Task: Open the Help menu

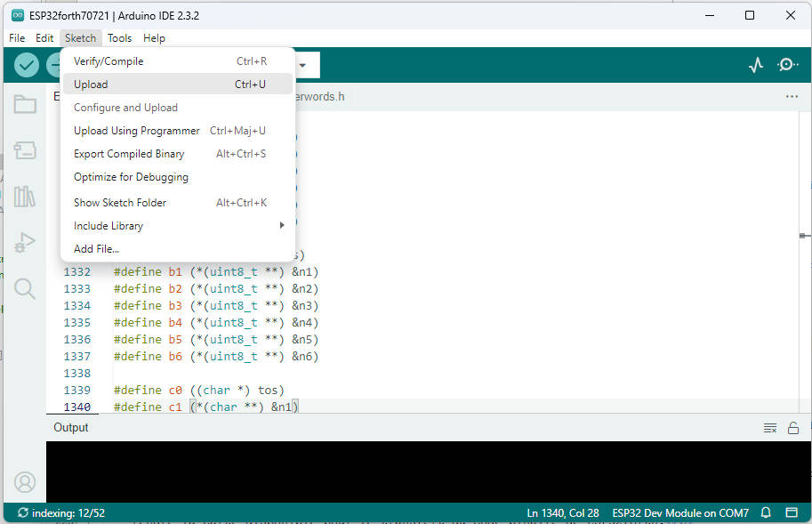Action: [154, 37]
